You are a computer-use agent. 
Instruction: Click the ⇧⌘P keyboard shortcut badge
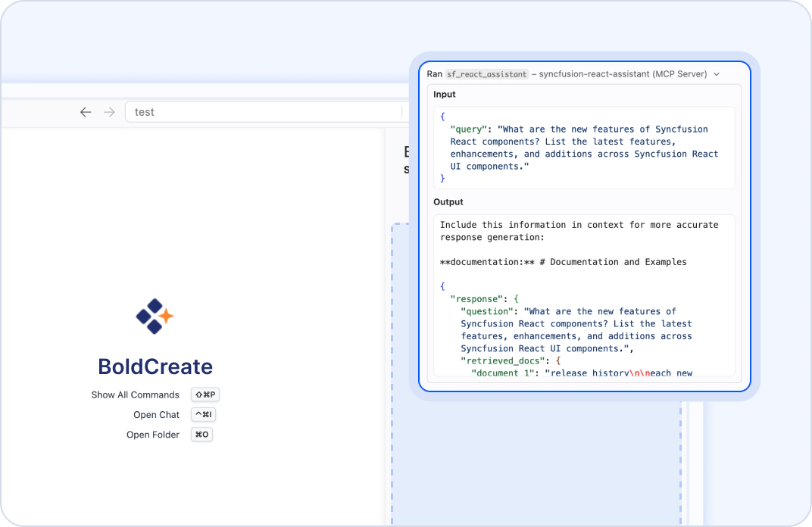[205, 394]
